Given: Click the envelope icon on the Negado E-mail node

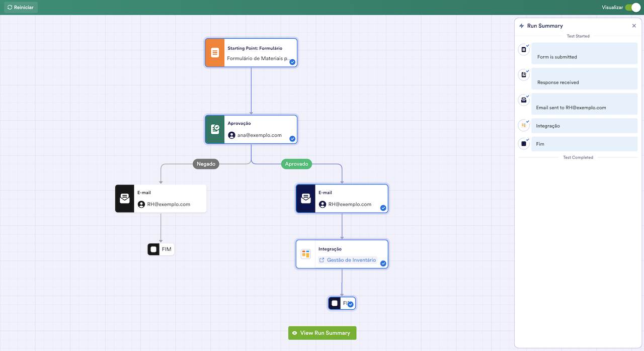Looking at the screenshot, I should pyautogui.click(x=124, y=198).
